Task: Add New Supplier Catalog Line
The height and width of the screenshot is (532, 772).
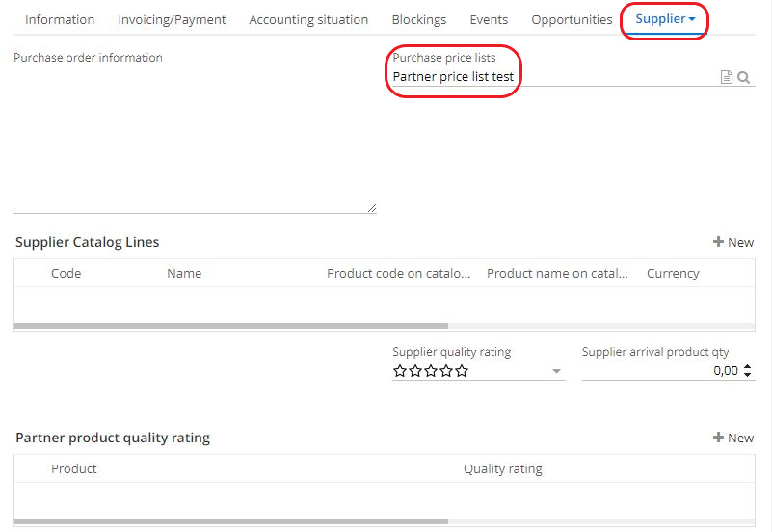Action: point(733,242)
